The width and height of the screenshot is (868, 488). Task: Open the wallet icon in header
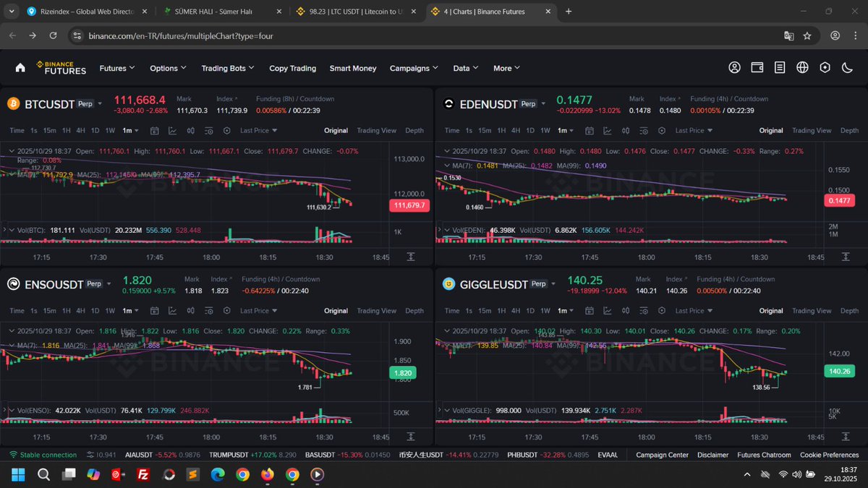click(757, 68)
